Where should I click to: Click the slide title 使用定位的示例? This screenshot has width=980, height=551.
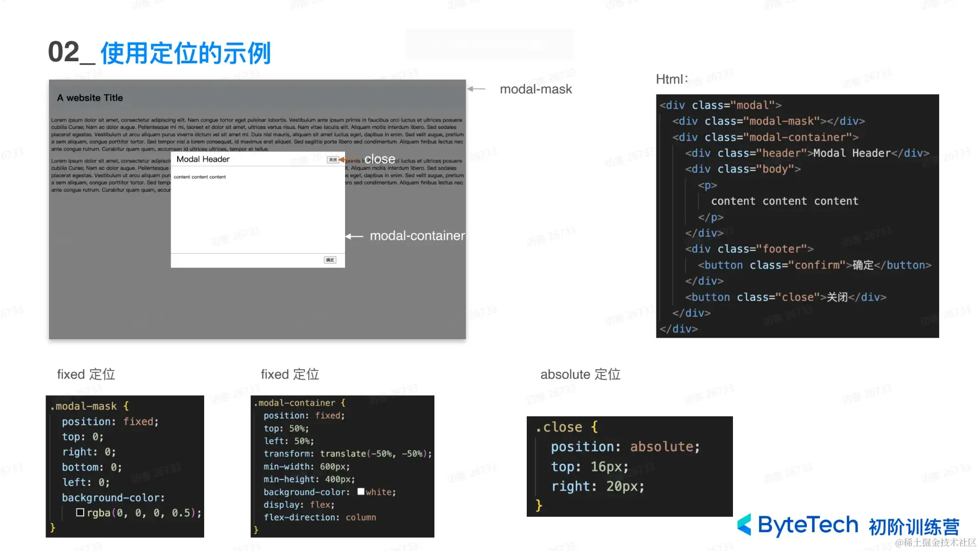coord(185,53)
